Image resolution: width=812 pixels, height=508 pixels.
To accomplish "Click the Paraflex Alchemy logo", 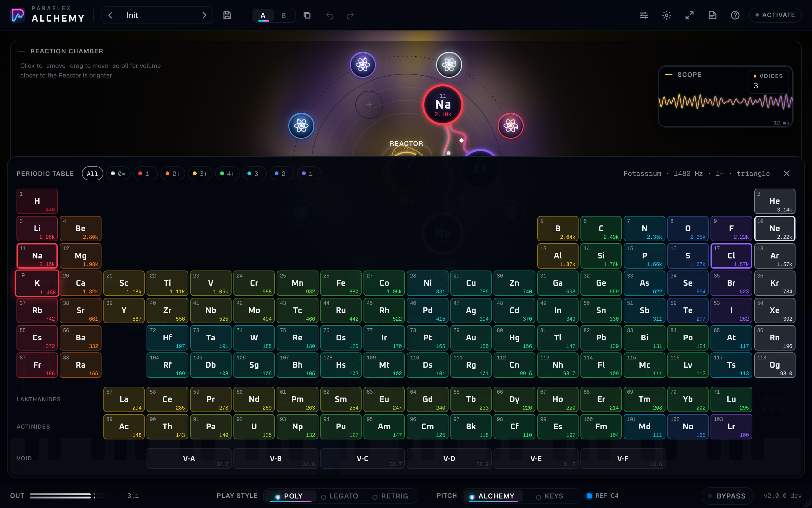I will 18,15.
